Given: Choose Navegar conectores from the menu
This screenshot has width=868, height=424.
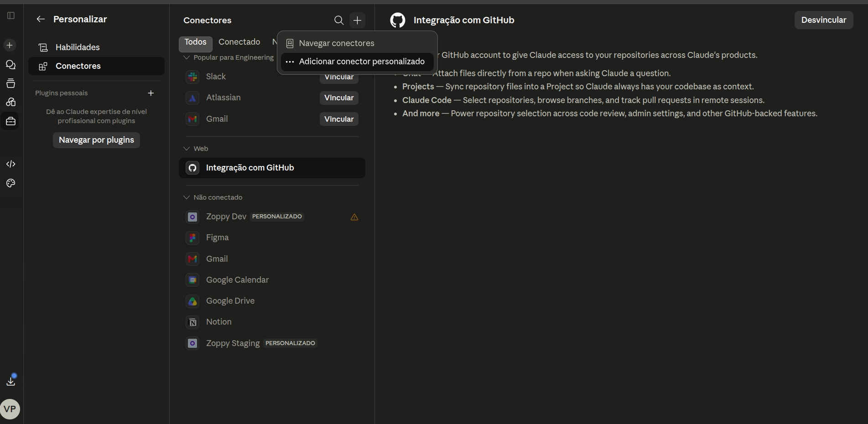Looking at the screenshot, I should pyautogui.click(x=357, y=43).
